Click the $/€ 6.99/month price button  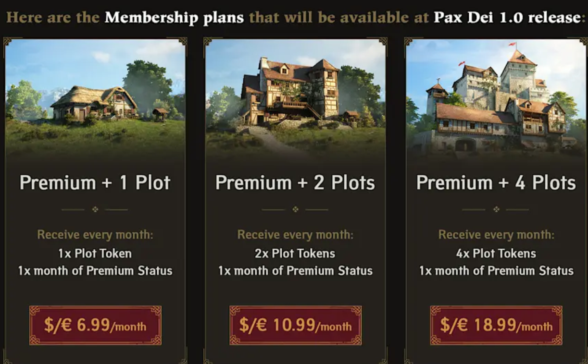(95, 326)
